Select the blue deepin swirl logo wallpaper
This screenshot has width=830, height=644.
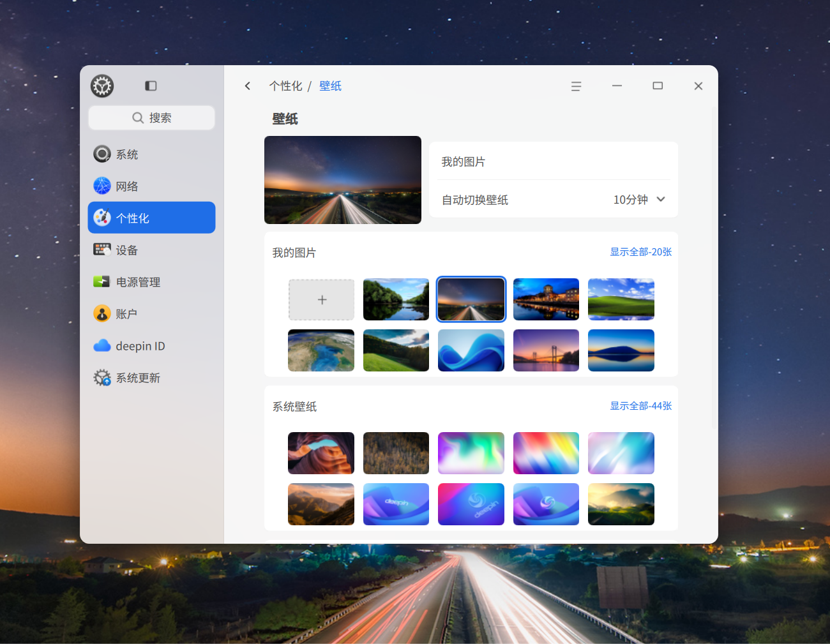click(546, 504)
